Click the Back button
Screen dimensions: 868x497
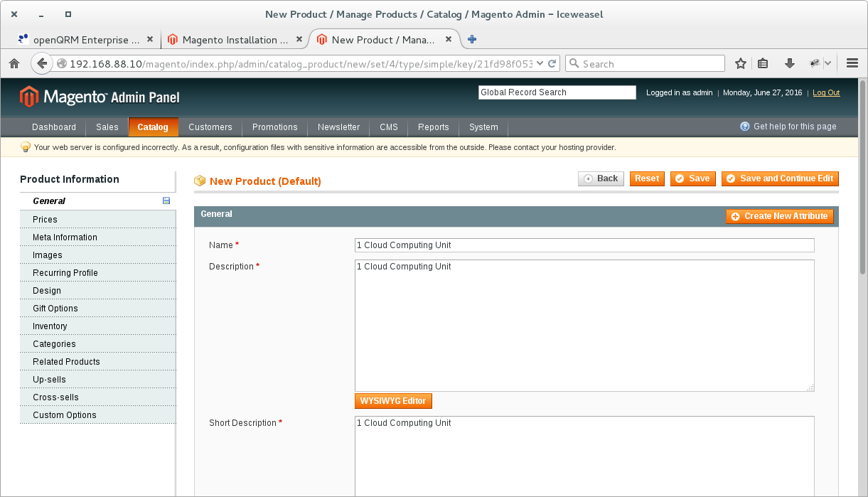pos(601,178)
